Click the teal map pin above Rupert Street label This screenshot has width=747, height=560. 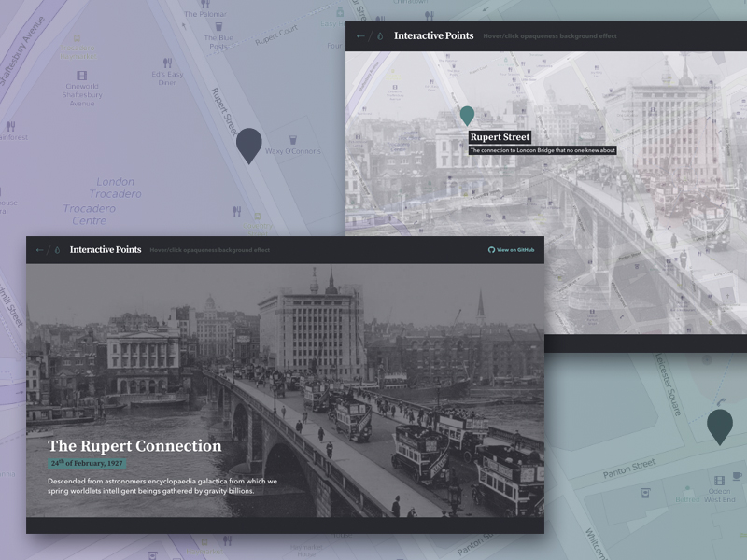coord(467,116)
